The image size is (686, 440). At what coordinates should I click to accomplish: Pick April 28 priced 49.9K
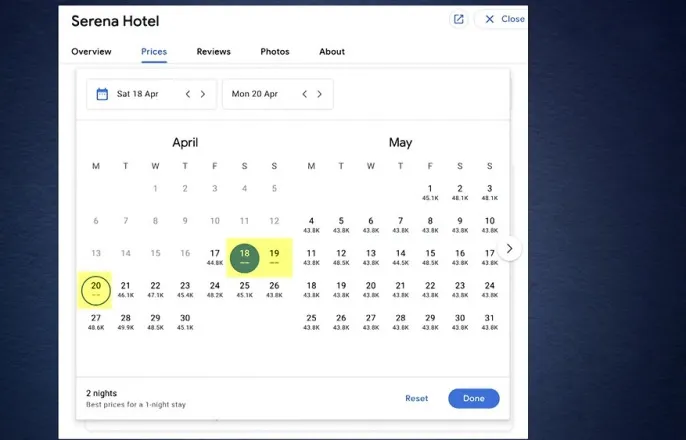coord(126,322)
